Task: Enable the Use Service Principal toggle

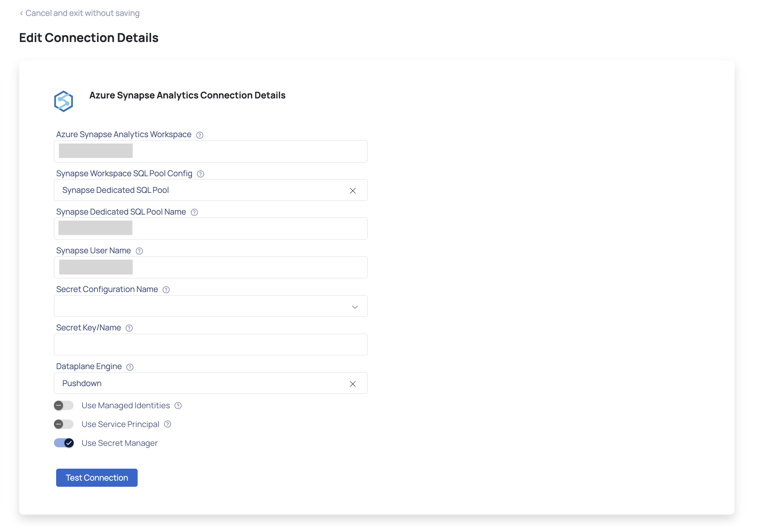Action: tap(64, 424)
